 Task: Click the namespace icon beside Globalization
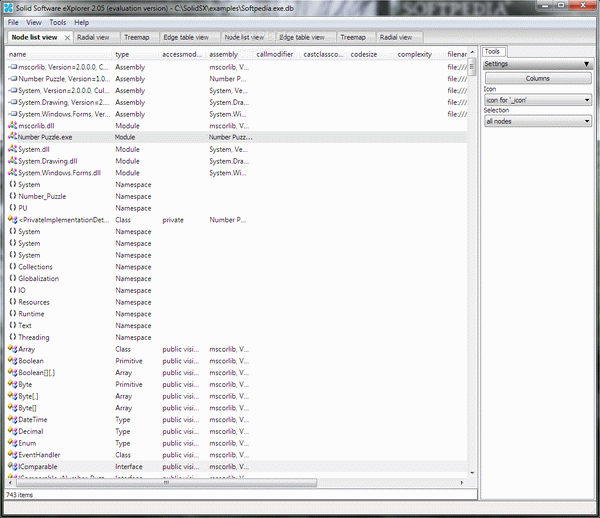[x=13, y=278]
